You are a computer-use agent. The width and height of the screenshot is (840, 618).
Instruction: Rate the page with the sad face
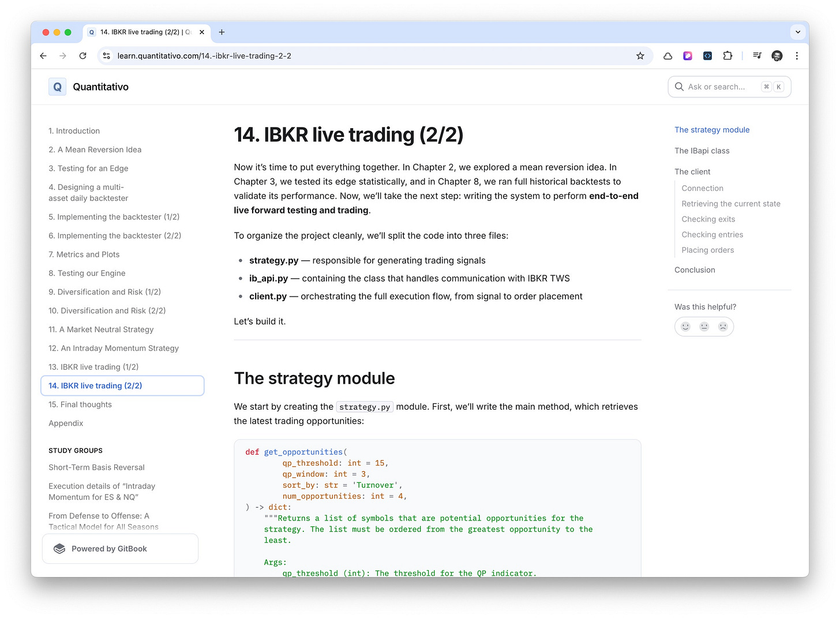tap(723, 327)
